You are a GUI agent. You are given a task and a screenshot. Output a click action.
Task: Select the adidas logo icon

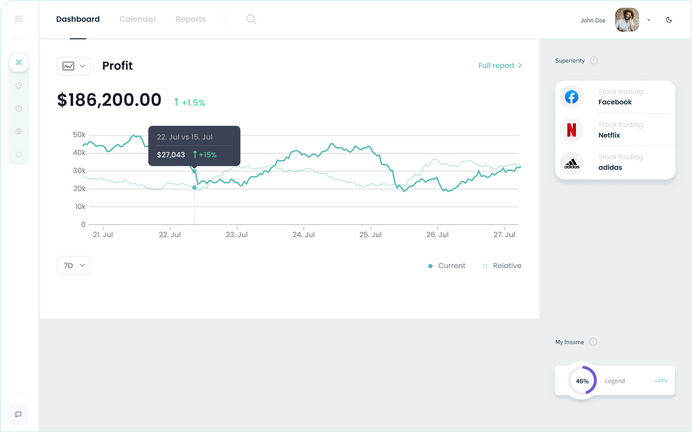coord(572,164)
